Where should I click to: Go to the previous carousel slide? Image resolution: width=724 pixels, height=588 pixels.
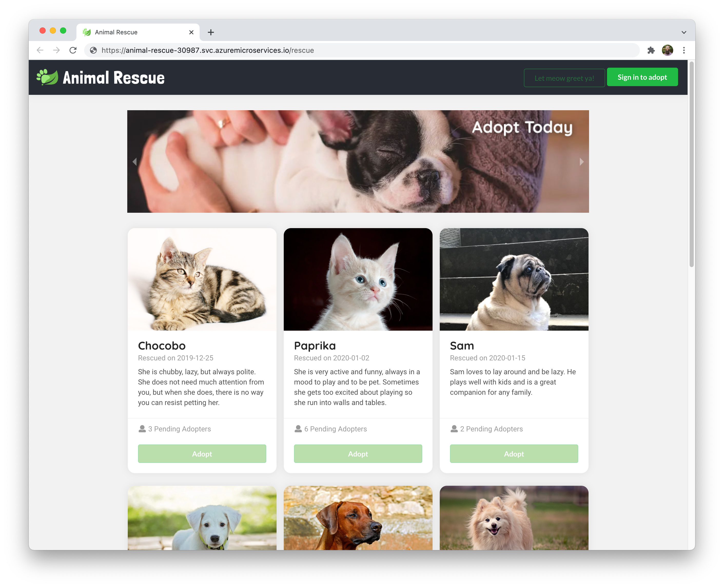135,161
